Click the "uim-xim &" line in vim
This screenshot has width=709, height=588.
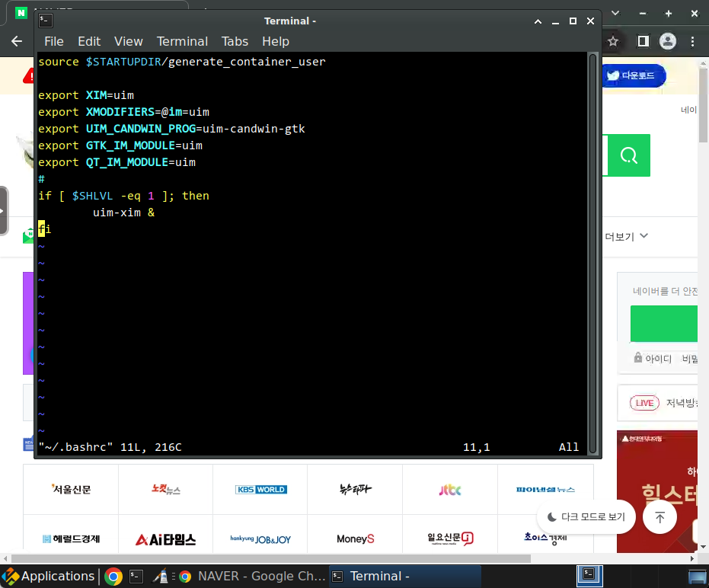click(123, 213)
